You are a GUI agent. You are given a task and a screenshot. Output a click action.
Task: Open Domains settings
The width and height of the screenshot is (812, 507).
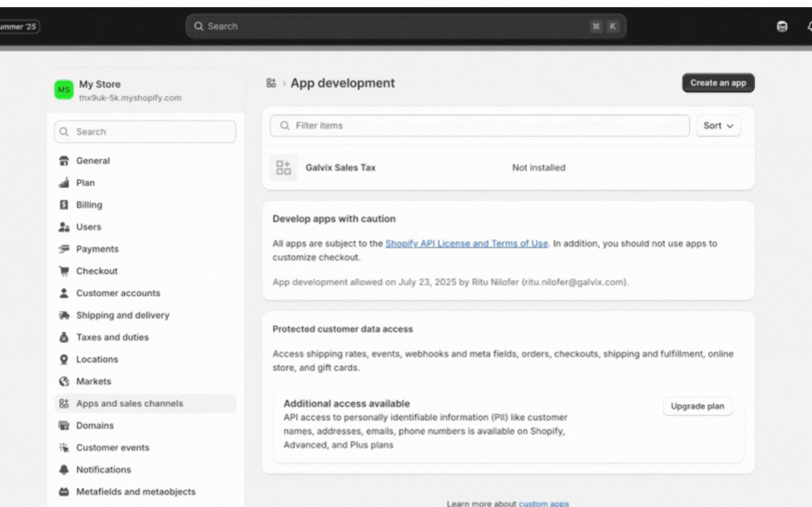[145, 425]
